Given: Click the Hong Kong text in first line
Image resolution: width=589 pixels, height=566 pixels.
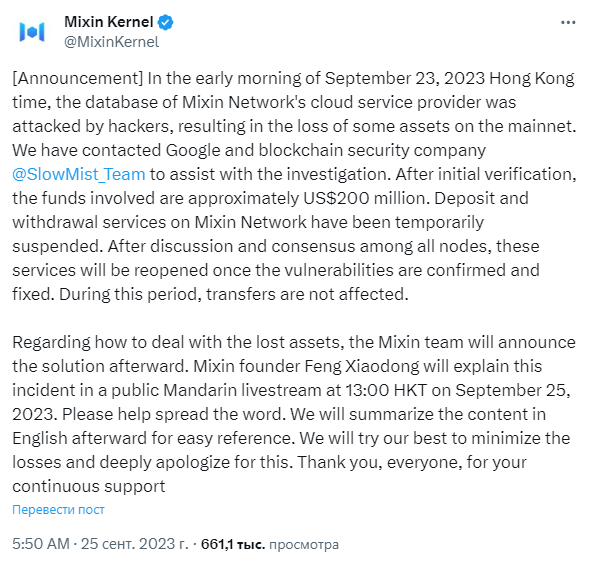Looking at the screenshot, I should (x=532, y=78).
